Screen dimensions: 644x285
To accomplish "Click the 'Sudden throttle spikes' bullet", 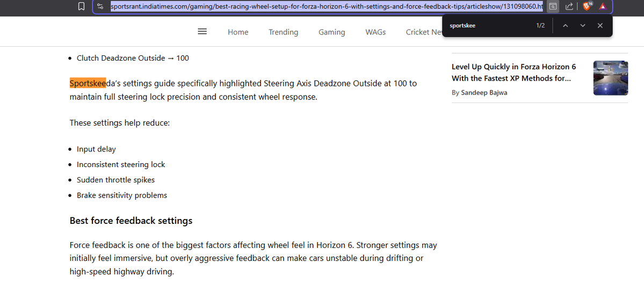I will pyautogui.click(x=116, y=180).
